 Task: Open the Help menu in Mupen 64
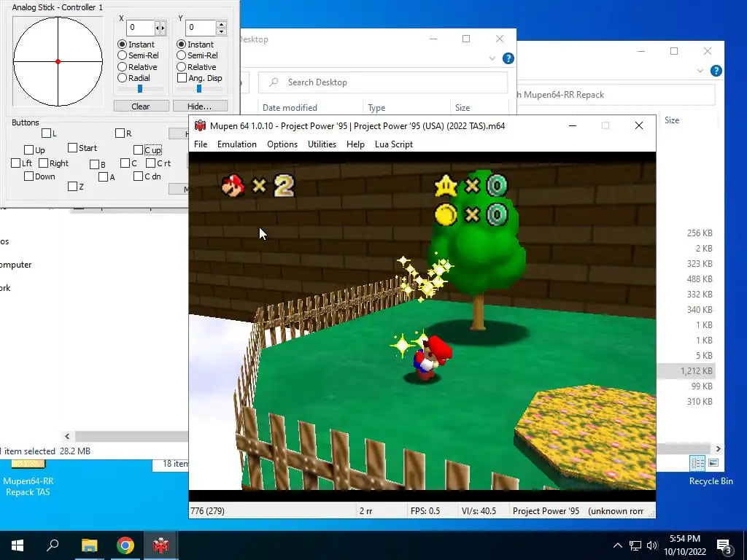[355, 144]
